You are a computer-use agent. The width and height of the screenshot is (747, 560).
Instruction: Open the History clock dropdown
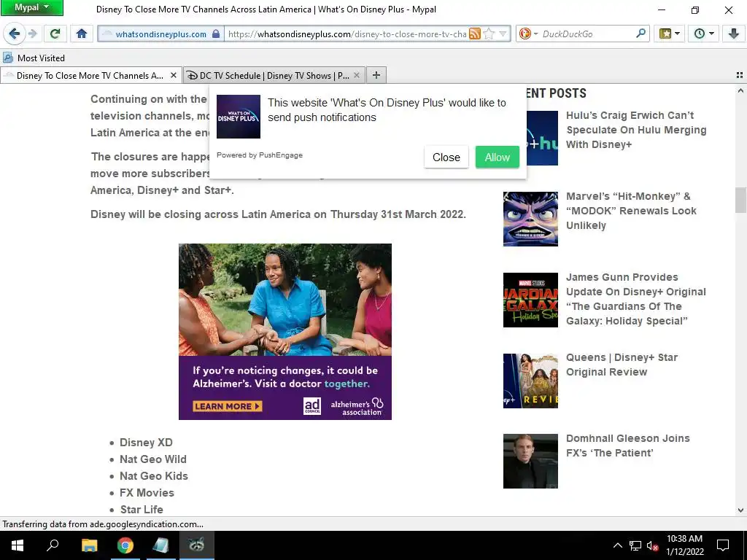[x=704, y=34]
